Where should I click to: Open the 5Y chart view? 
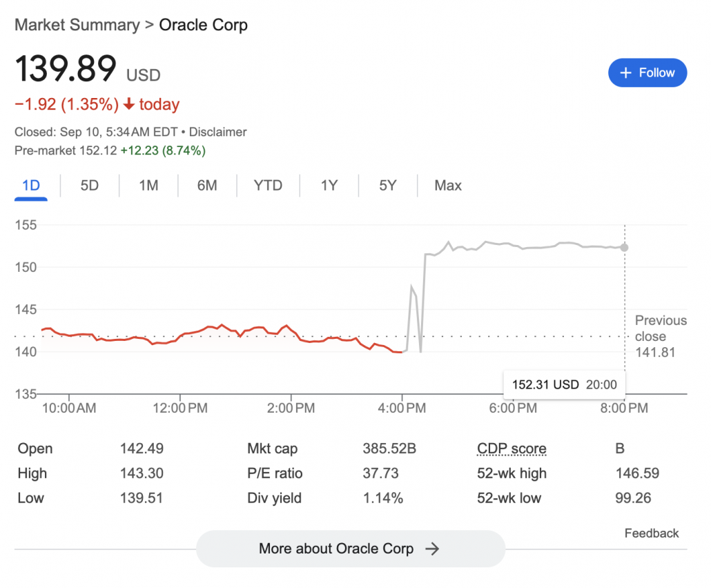click(x=387, y=185)
